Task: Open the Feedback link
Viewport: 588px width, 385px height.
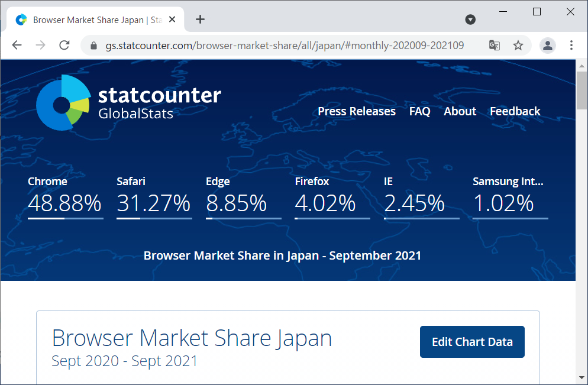Action: [x=515, y=111]
